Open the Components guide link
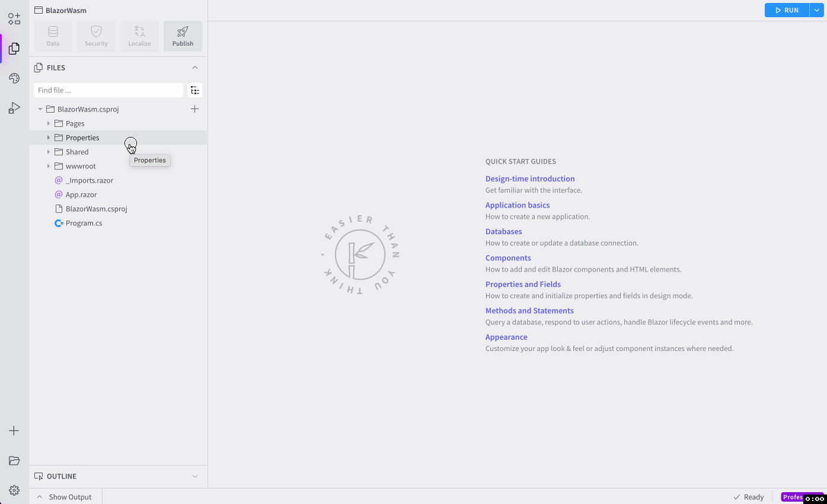Image resolution: width=827 pixels, height=504 pixels. pos(508,258)
